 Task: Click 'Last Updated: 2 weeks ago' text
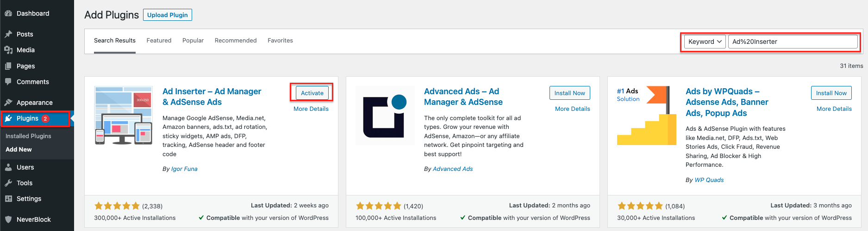(290, 206)
